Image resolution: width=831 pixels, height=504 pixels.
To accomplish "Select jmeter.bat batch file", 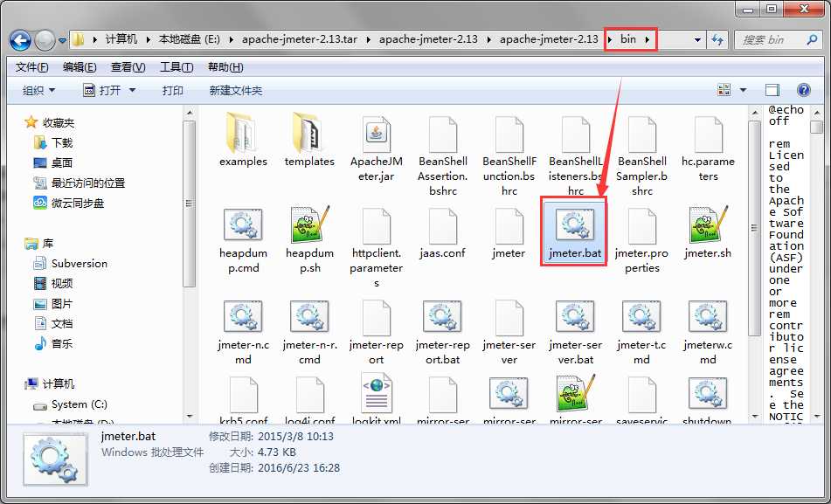I will pyautogui.click(x=575, y=231).
